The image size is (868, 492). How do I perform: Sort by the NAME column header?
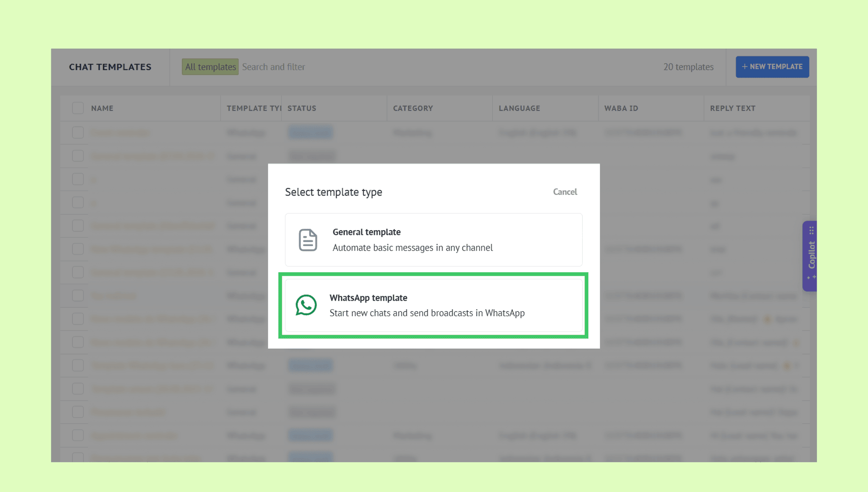pyautogui.click(x=102, y=108)
